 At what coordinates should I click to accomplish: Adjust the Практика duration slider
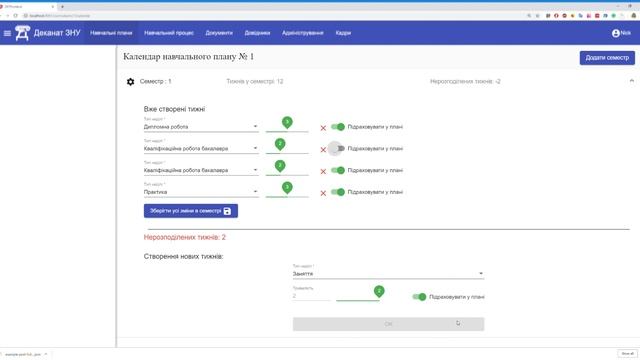[x=287, y=196]
